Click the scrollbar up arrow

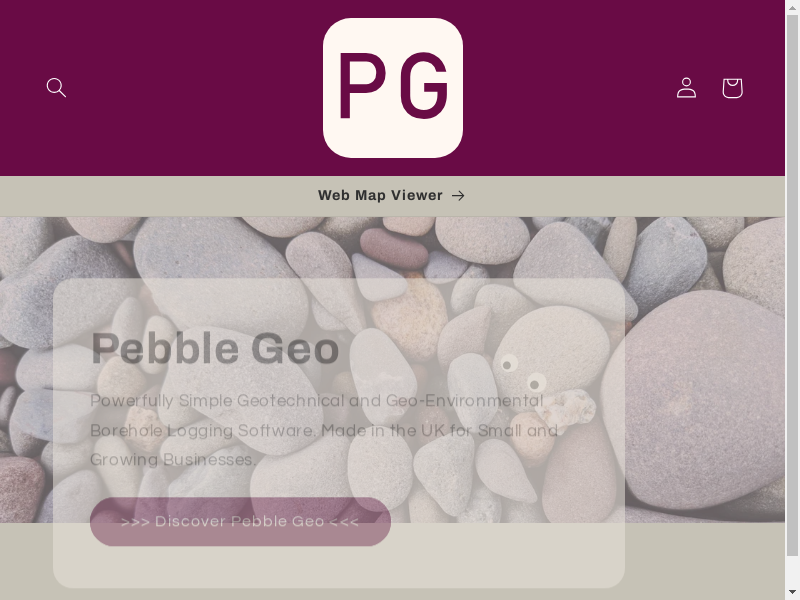(x=792, y=6)
